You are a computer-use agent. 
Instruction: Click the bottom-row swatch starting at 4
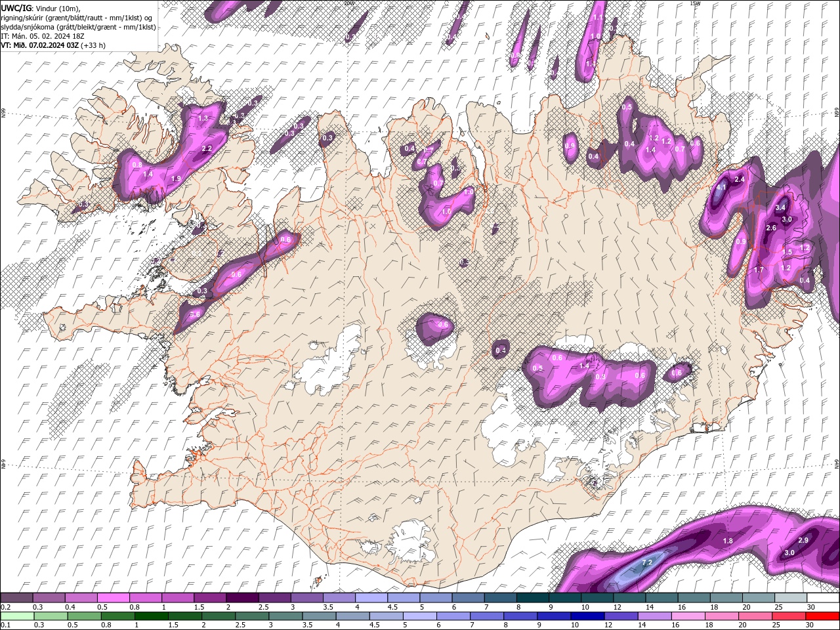[x=352, y=616]
